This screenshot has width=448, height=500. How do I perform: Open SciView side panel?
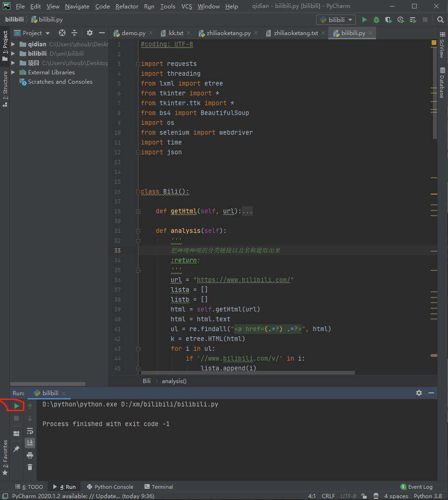(x=442, y=44)
